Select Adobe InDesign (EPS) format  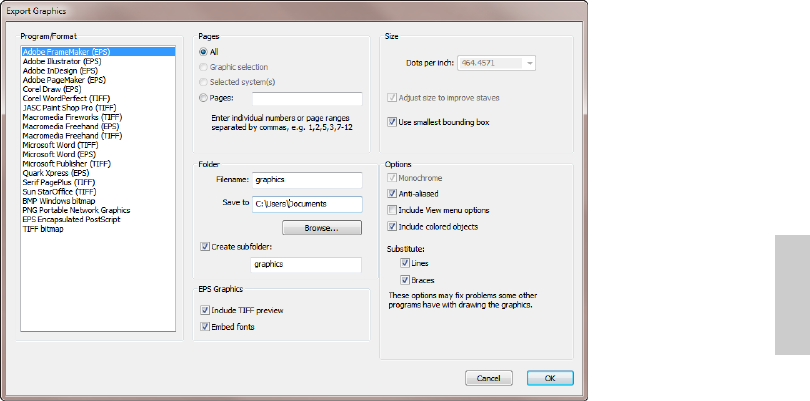pyautogui.click(x=98, y=70)
